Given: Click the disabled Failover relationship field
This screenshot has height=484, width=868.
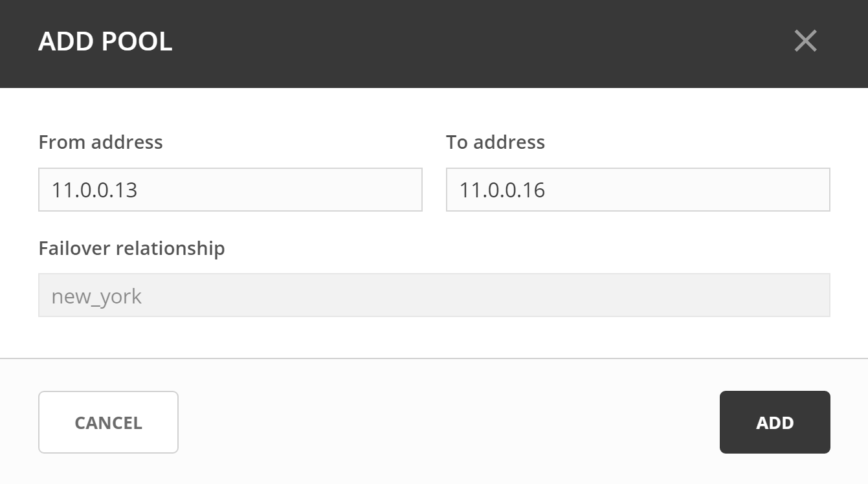Looking at the screenshot, I should click(434, 295).
